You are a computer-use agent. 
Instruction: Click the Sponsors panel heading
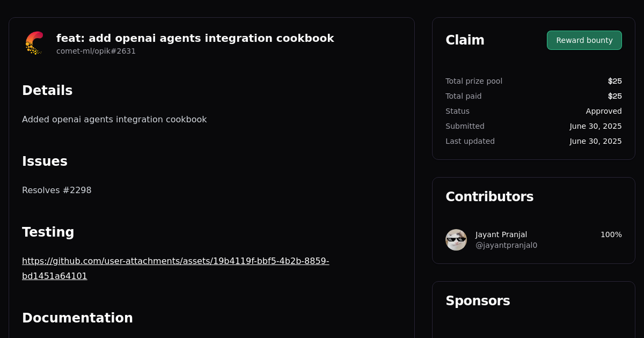point(478,301)
